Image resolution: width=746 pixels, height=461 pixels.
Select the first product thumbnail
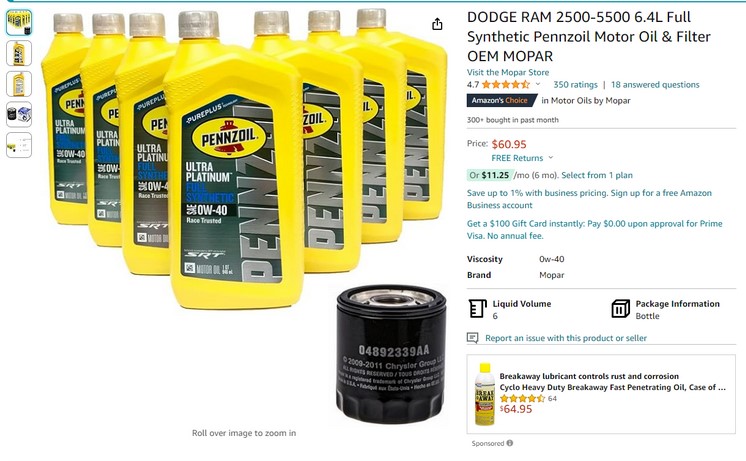pos(19,22)
